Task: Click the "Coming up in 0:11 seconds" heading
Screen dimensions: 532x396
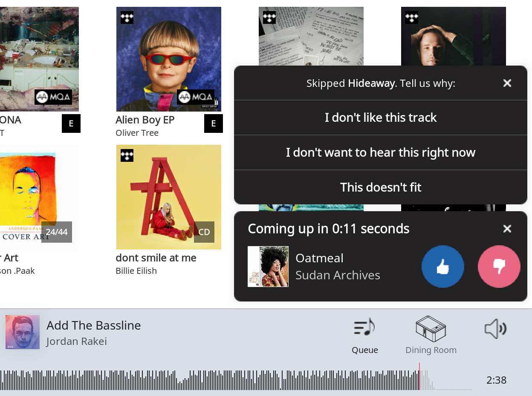Action: 329,229
